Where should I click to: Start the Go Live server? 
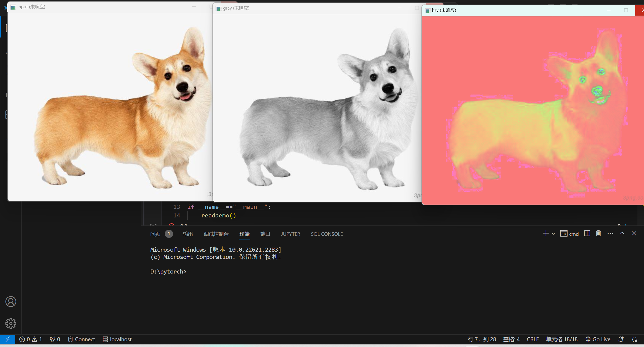(x=598, y=339)
